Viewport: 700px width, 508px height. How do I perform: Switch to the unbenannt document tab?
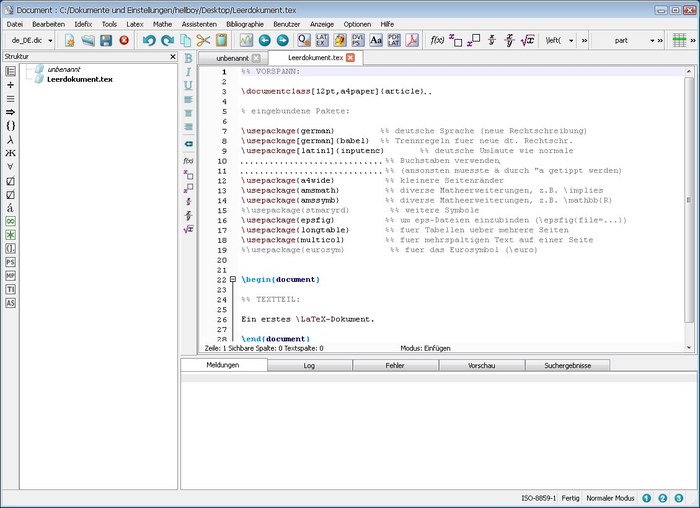click(x=233, y=58)
